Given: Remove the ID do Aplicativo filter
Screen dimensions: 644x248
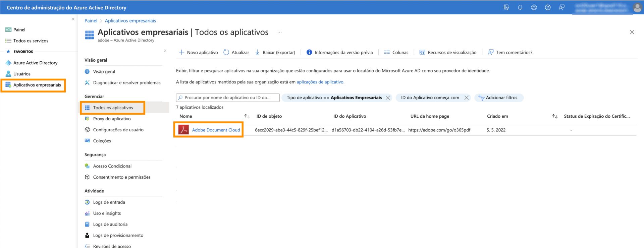Looking at the screenshot, I should click(466, 98).
